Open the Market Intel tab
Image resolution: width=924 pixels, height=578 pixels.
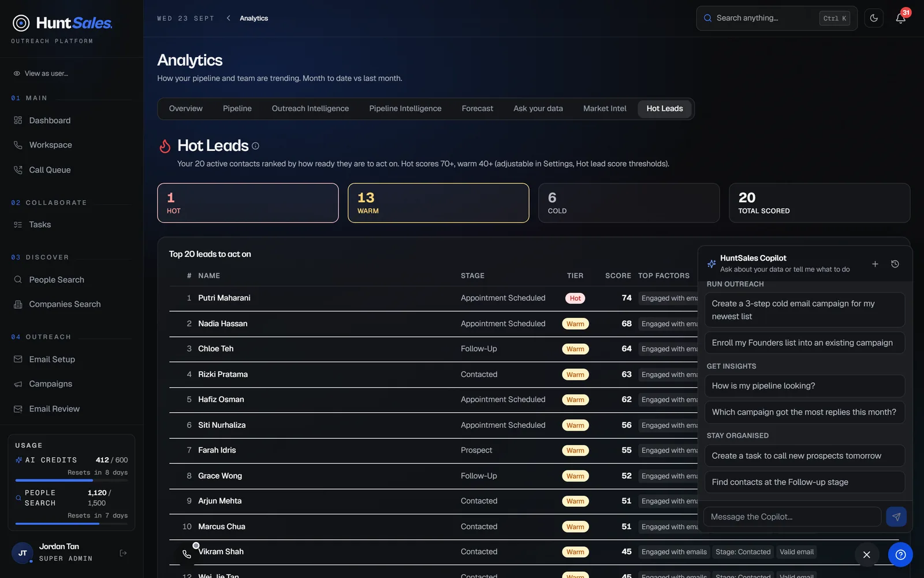point(605,109)
